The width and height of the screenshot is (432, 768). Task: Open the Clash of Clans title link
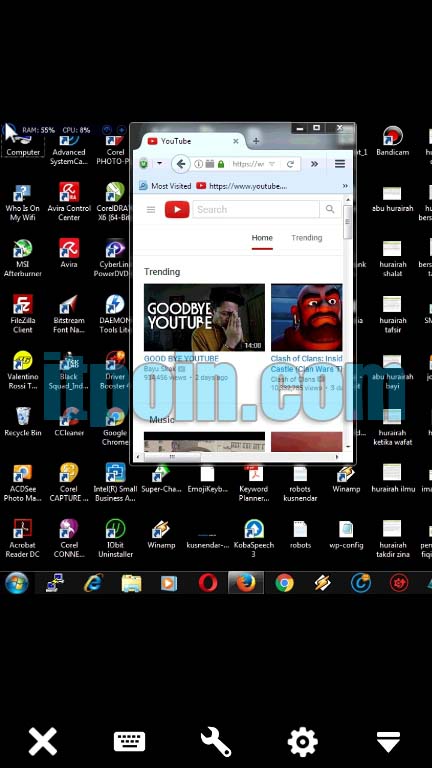click(x=307, y=363)
